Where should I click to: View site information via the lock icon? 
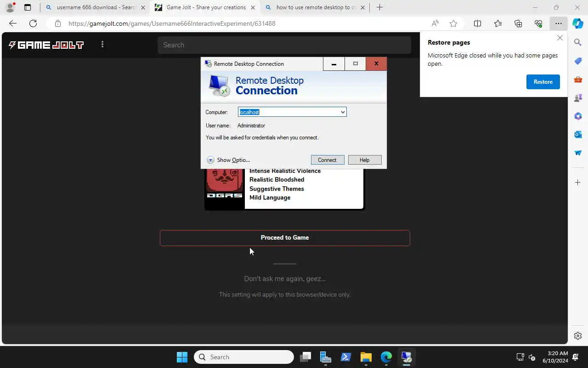point(57,23)
